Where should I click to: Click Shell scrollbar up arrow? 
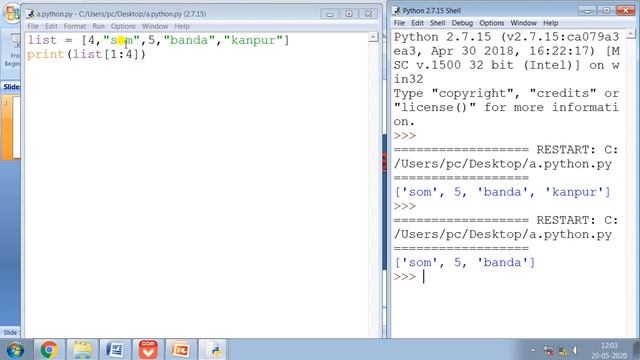tap(631, 34)
